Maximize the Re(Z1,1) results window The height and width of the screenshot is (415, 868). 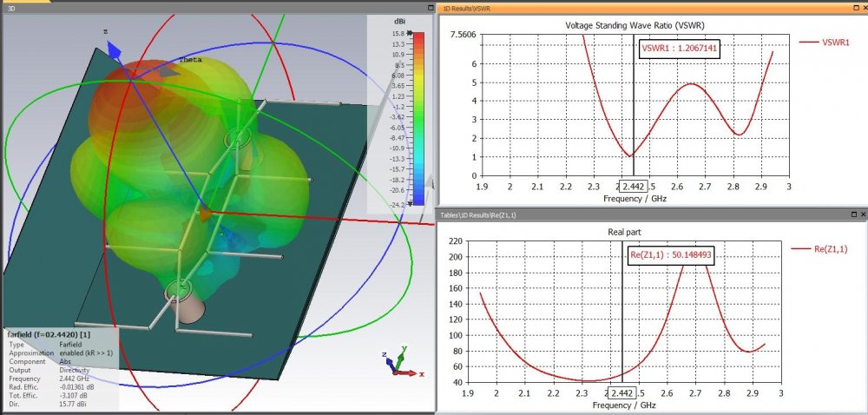pyautogui.click(x=852, y=214)
